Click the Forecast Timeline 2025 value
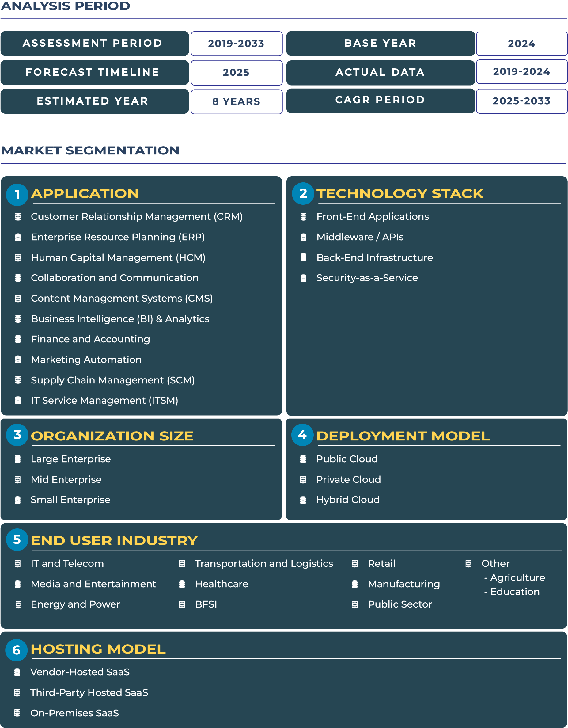Viewport: 568px width, 728px height. (236, 73)
